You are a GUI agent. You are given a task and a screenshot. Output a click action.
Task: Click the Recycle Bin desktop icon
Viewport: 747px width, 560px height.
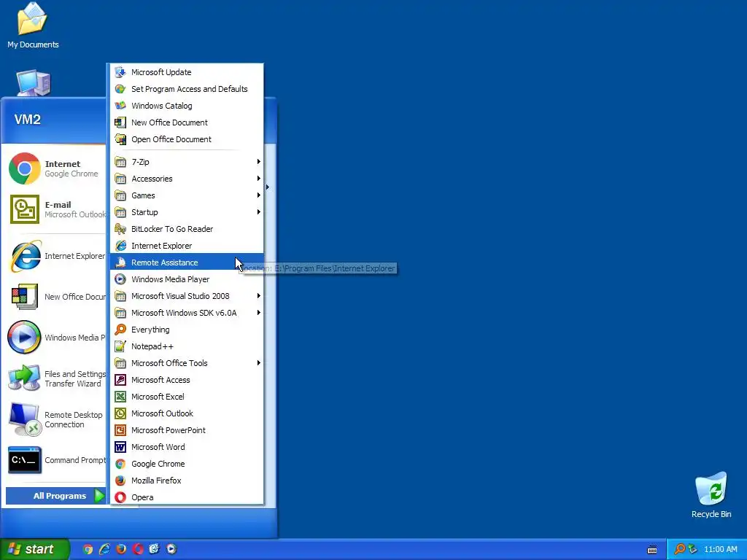click(x=711, y=495)
